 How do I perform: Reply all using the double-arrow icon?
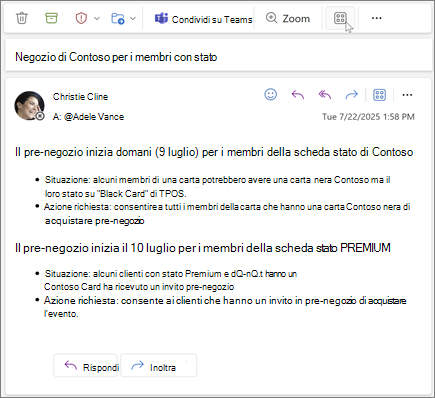tap(325, 95)
